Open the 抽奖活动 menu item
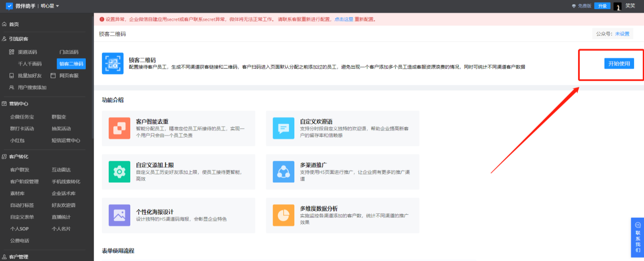 pyautogui.click(x=61, y=128)
